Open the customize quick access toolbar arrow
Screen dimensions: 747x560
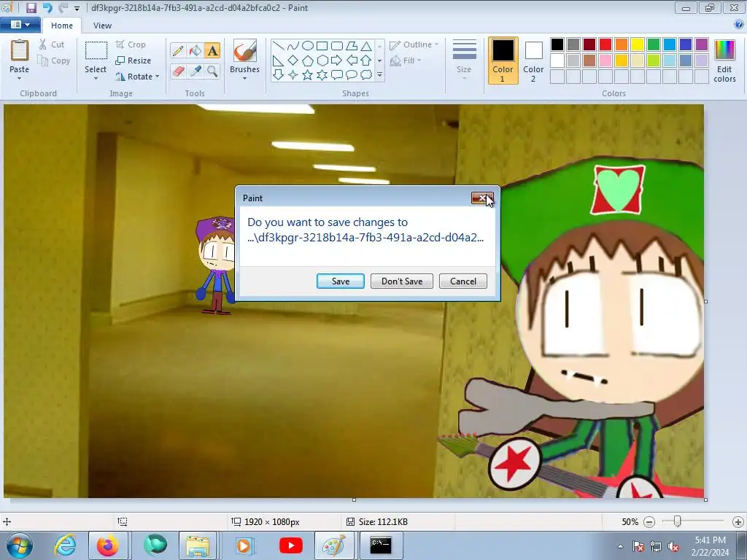(x=77, y=9)
